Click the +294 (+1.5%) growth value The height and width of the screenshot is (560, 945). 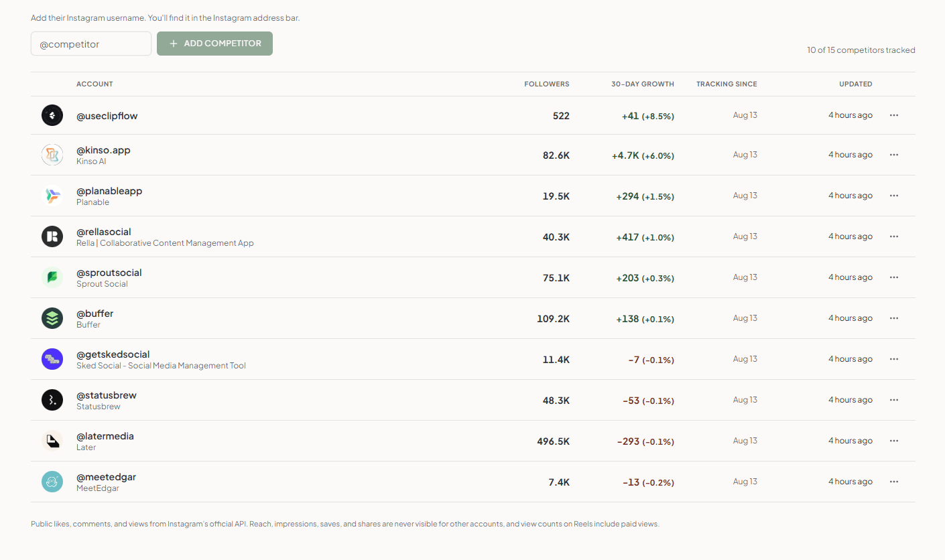pos(645,196)
